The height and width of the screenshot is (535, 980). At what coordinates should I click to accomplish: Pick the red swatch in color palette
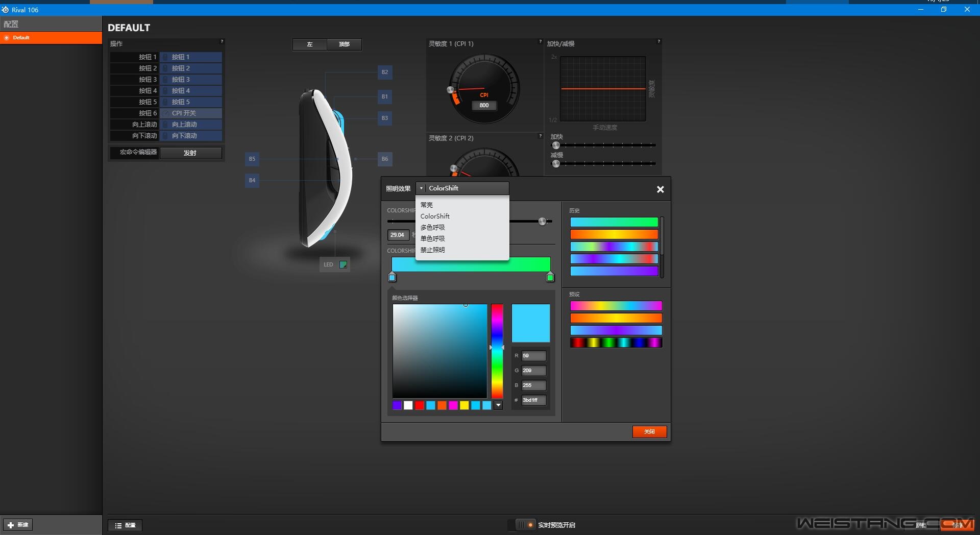coord(419,405)
